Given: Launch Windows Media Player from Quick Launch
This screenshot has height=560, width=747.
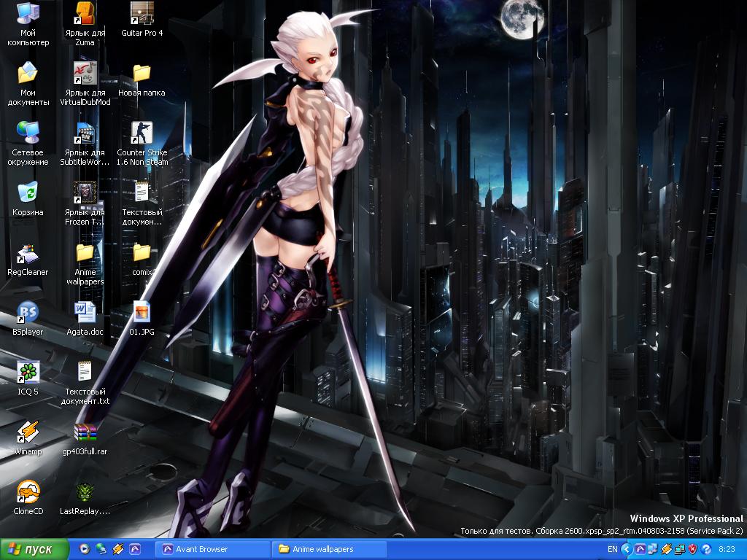Looking at the screenshot, I should (x=85, y=549).
